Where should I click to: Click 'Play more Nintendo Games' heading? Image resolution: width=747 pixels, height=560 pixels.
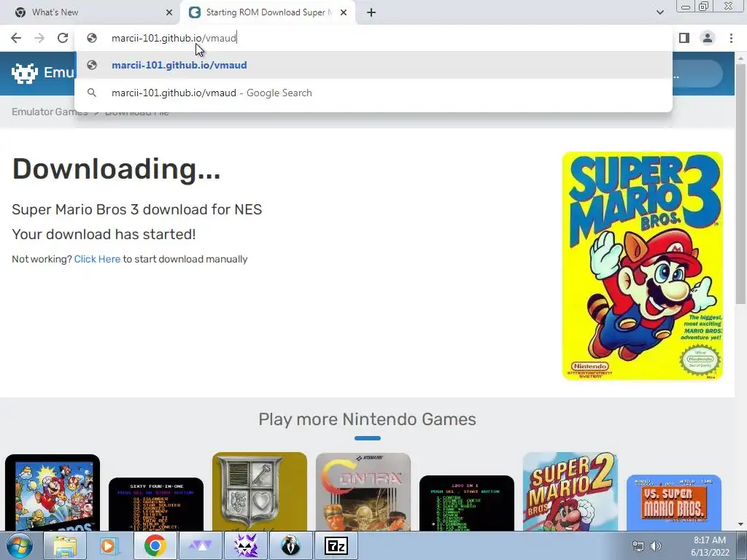(x=368, y=419)
